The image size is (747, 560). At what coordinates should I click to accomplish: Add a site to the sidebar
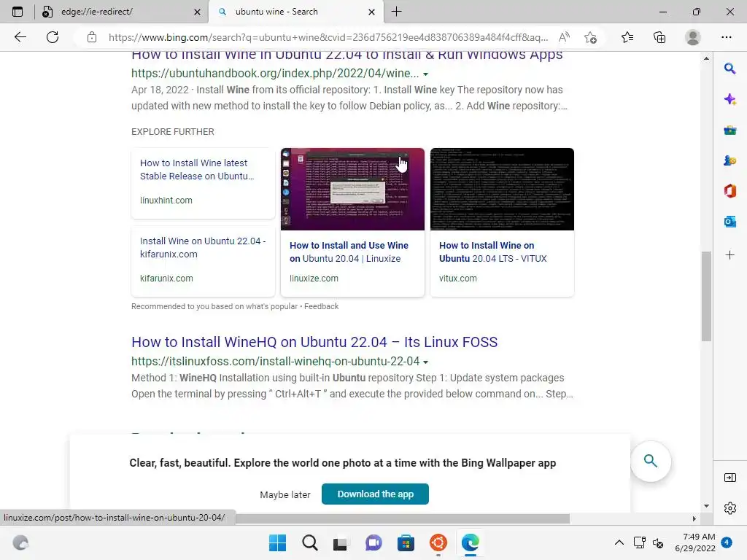tap(729, 255)
